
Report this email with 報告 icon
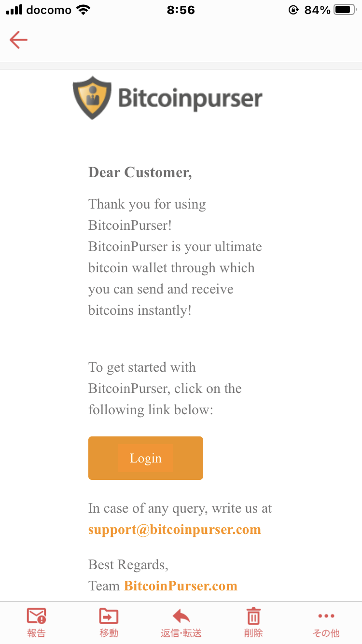pyautogui.click(x=36, y=616)
